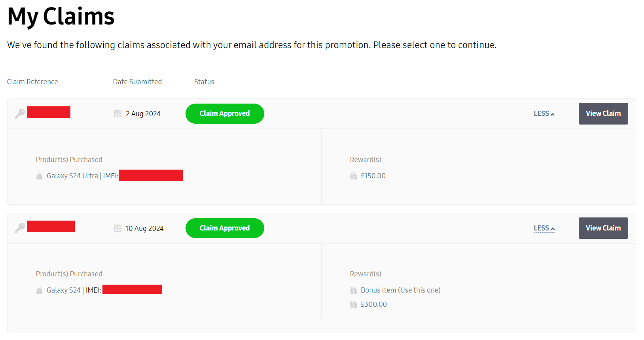Collapse the 10 Aug 2024 claim with LESS
644x340 pixels.
click(x=544, y=228)
